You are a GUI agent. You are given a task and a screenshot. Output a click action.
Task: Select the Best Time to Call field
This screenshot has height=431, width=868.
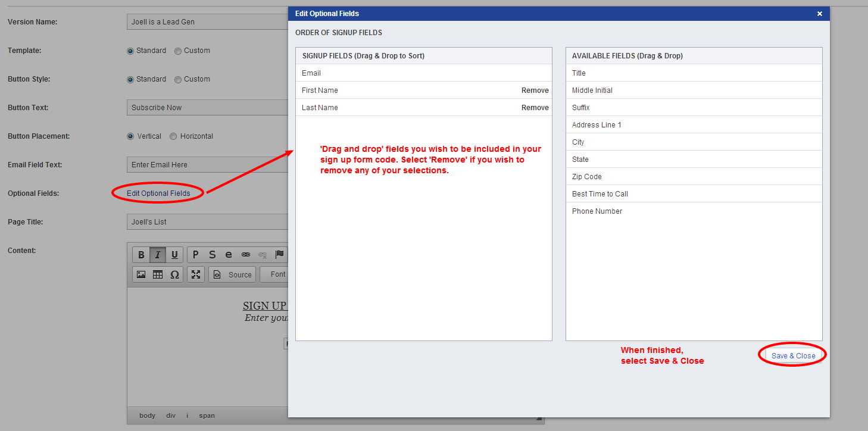694,194
